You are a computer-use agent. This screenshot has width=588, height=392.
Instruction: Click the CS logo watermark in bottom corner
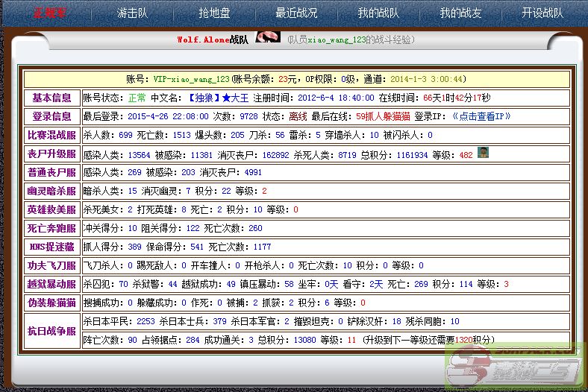[515, 367]
